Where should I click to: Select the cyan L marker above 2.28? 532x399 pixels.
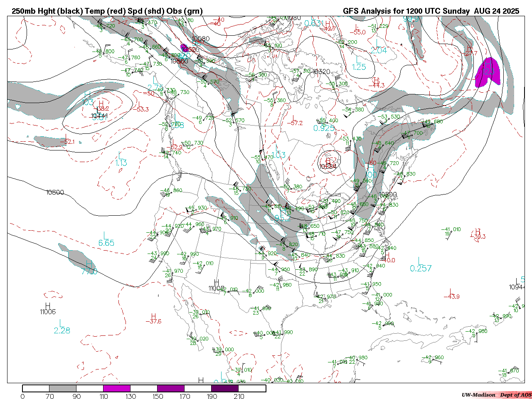click(x=61, y=323)
